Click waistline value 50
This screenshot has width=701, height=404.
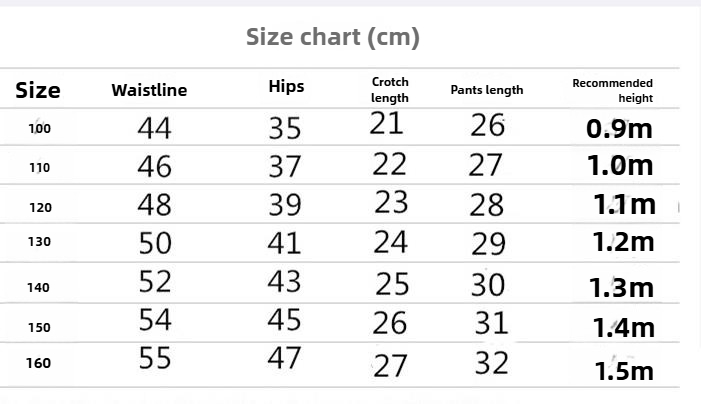tap(155, 243)
